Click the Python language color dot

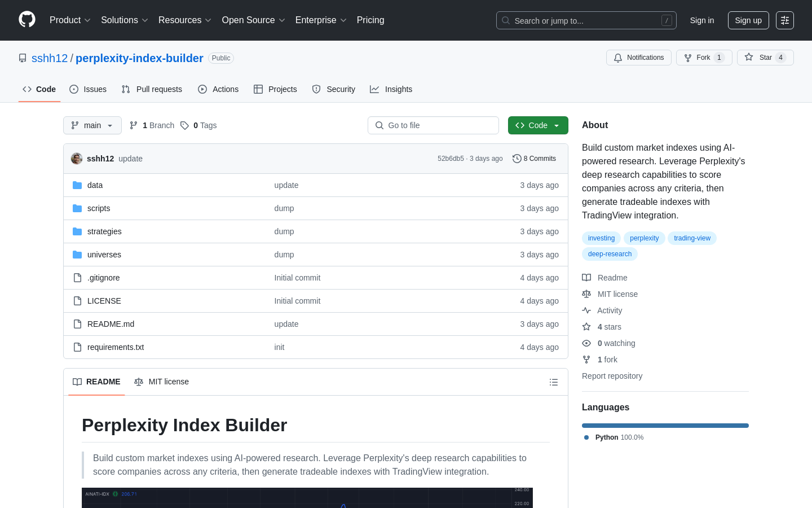coord(586,437)
